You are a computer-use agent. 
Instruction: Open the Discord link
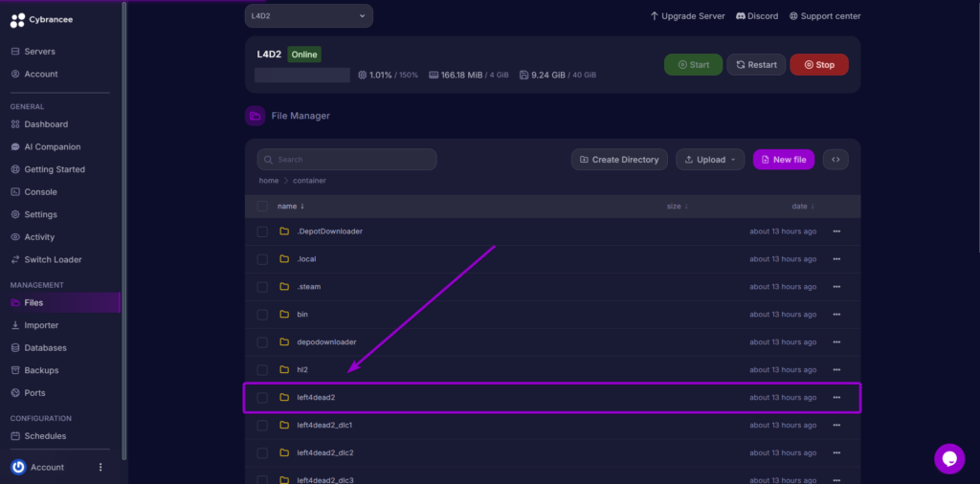(x=757, y=15)
